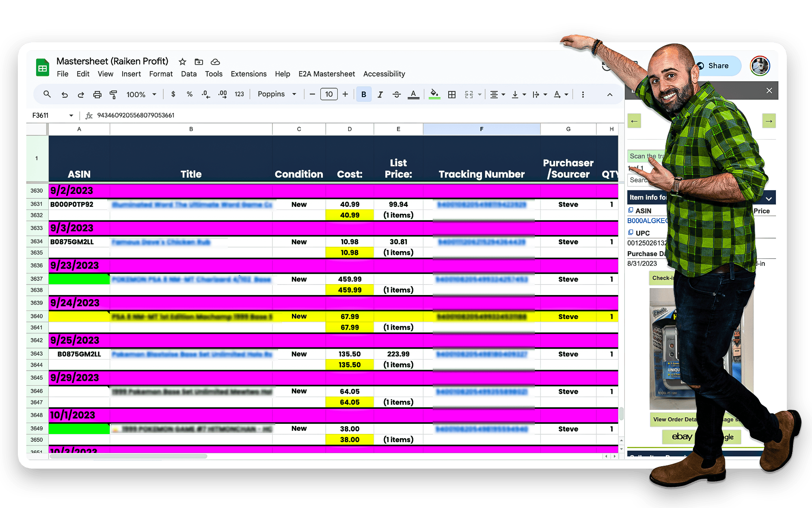
Task: Increase decimal places
Action: pos(222,94)
